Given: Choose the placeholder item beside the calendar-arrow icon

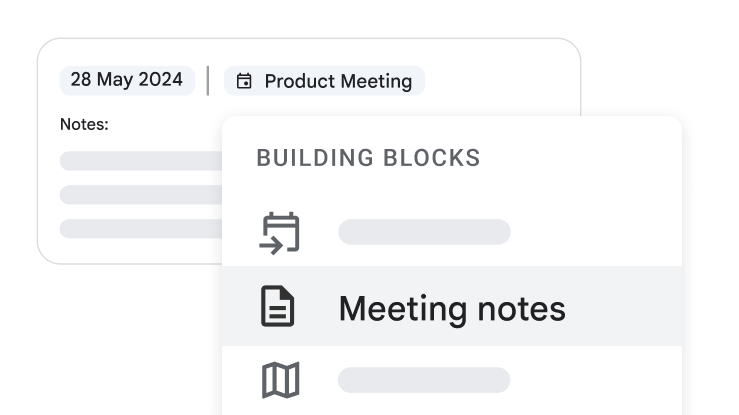Looking at the screenshot, I should [x=424, y=232].
